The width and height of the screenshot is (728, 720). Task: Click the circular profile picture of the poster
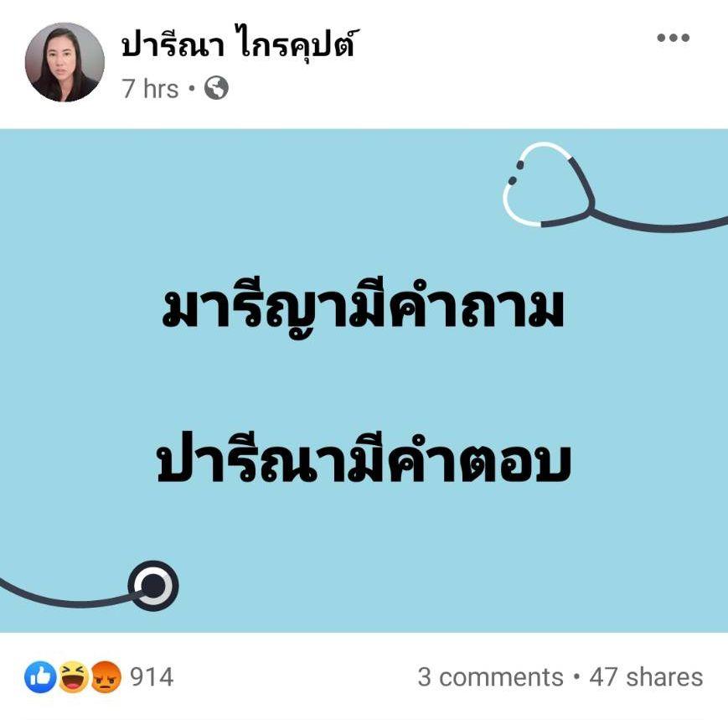(x=65, y=62)
